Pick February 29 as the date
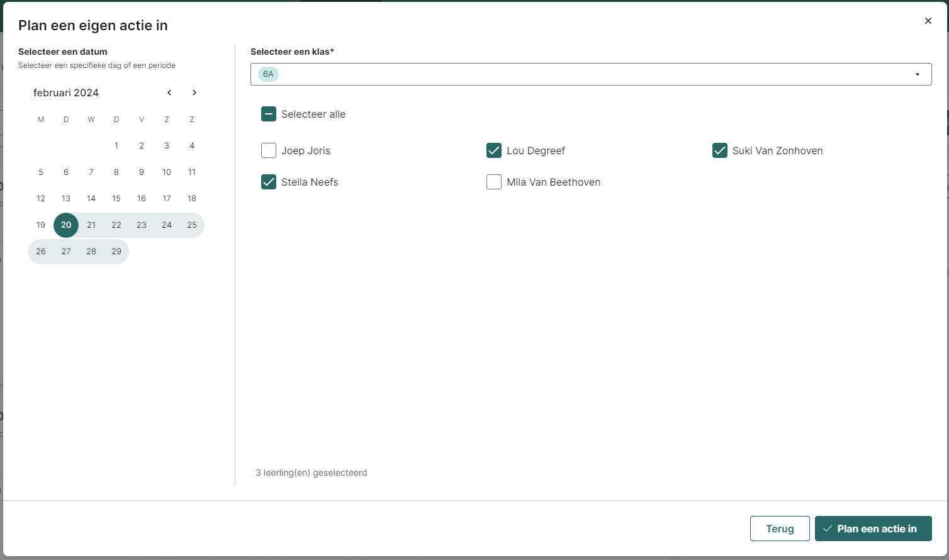 pos(116,251)
